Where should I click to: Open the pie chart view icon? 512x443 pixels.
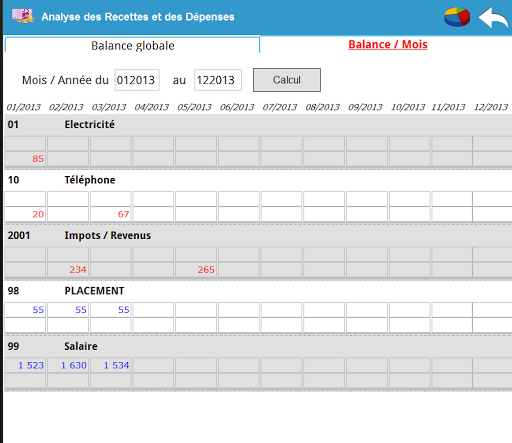point(457,17)
